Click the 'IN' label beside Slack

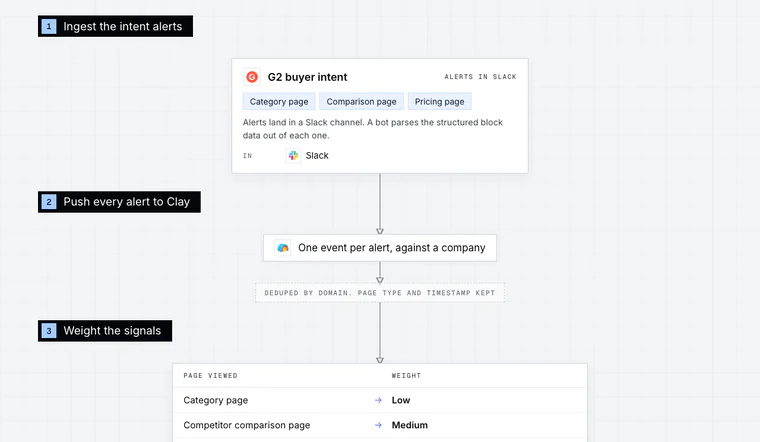[248, 156]
